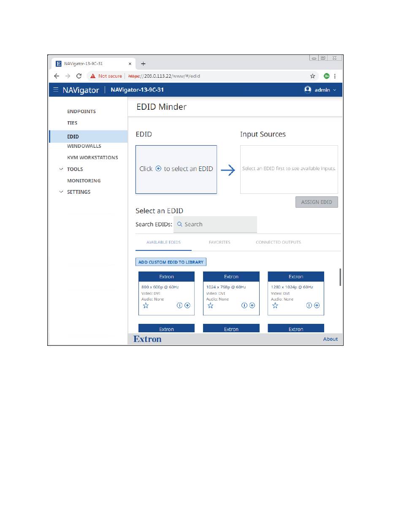Open the admin user dropdown

click(x=320, y=90)
